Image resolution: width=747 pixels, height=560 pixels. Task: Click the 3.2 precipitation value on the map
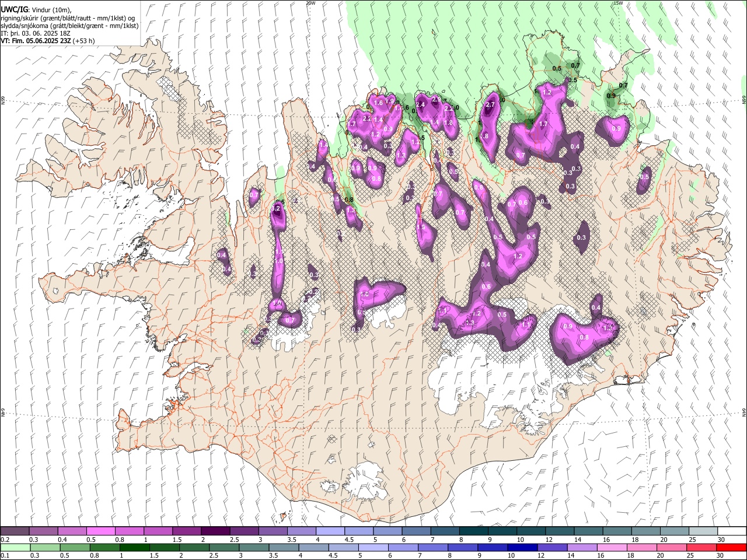pyautogui.click(x=277, y=208)
